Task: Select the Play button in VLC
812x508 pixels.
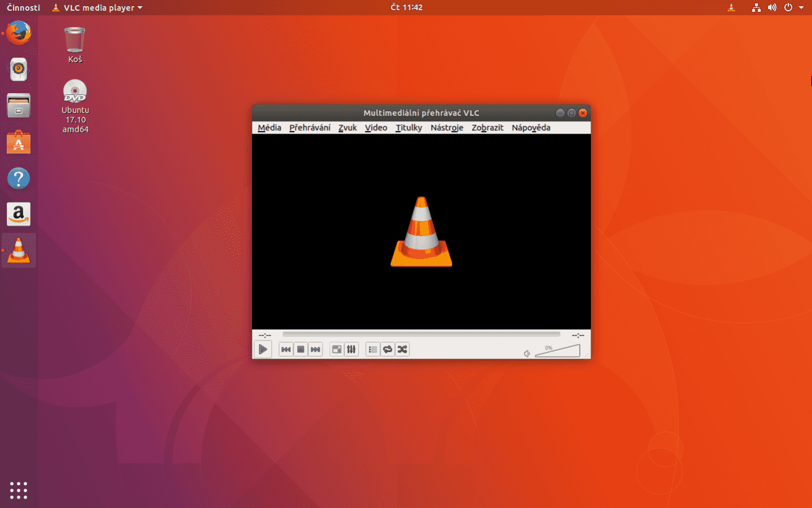Action: point(263,349)
